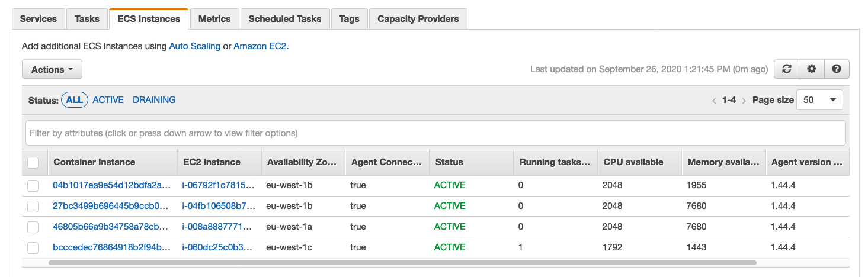Refresh the ECS instances list
868x277 pixels.
point(786,69)
